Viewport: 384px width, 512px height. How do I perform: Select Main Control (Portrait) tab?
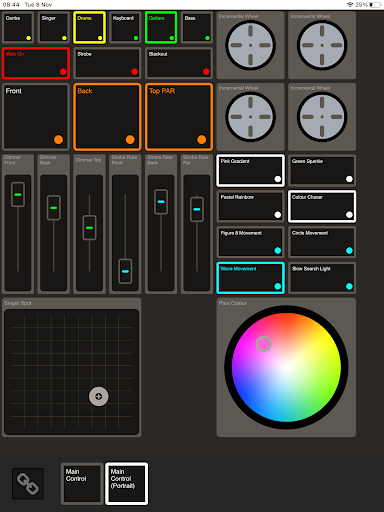point(127,483)
